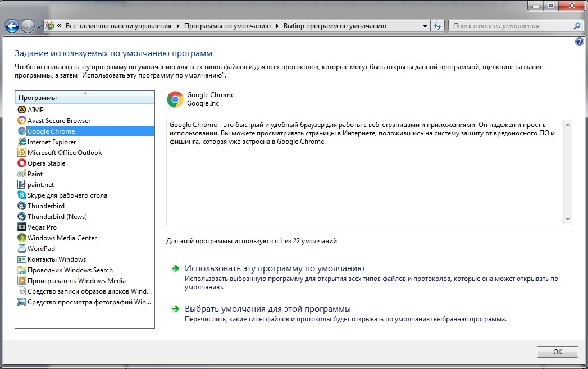Expand the breadcrumb arrow after Программы по умолчанию
Image resolution: width=588 pixels, height=369 pixels.
tap(277, 26)
